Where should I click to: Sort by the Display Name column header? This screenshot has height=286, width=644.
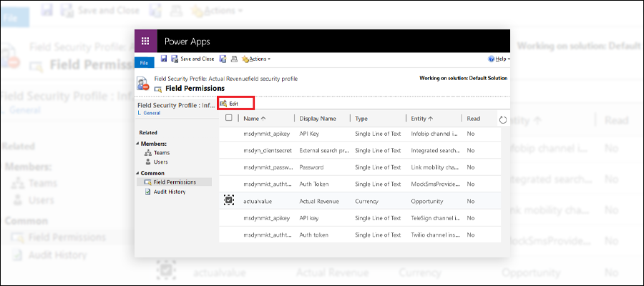coord(318,119)
